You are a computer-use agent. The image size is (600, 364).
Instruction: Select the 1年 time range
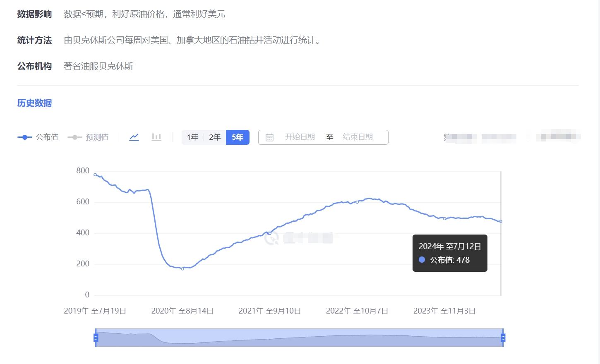coord(192,137)
